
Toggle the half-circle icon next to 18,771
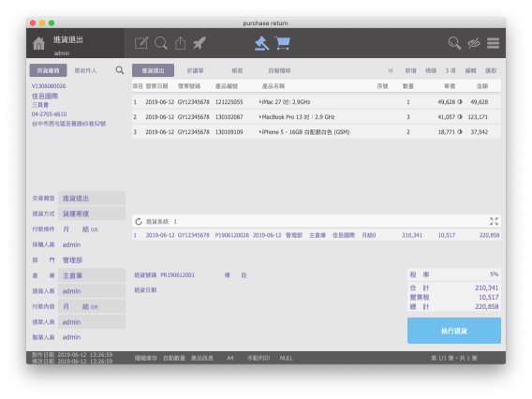point(460,132)
